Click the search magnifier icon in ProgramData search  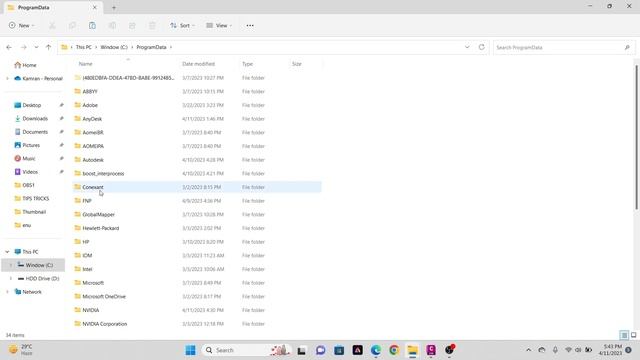click(627, 47)
